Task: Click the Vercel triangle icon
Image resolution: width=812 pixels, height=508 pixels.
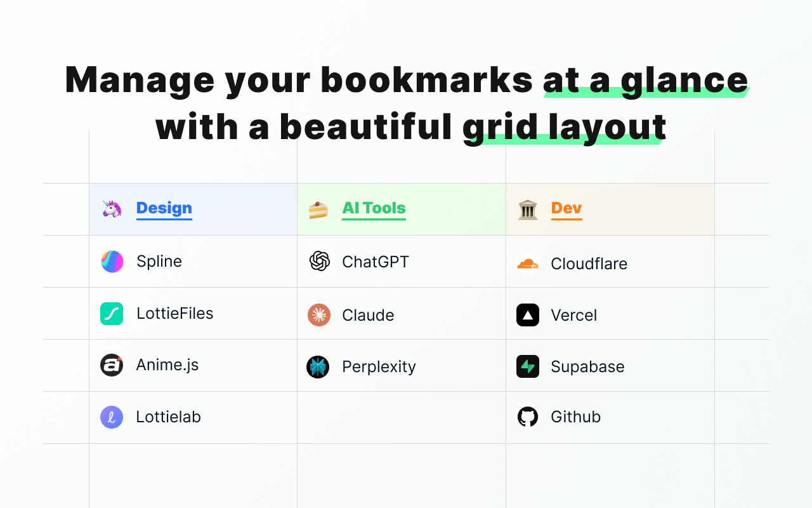Action: tap(527, 315)
